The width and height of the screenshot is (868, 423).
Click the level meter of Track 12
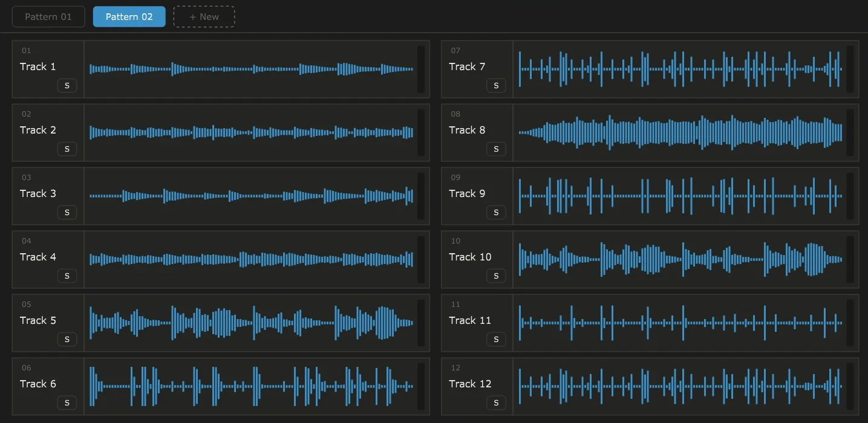click(850, 386)
